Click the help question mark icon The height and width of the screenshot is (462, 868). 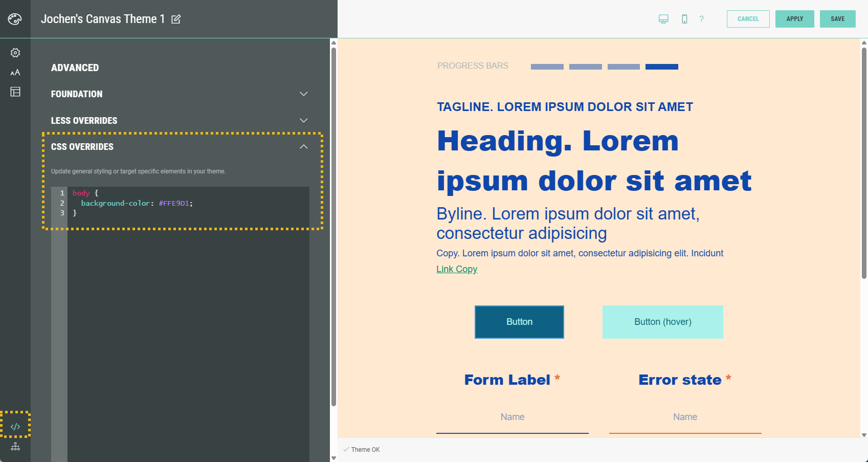(701, 19)
